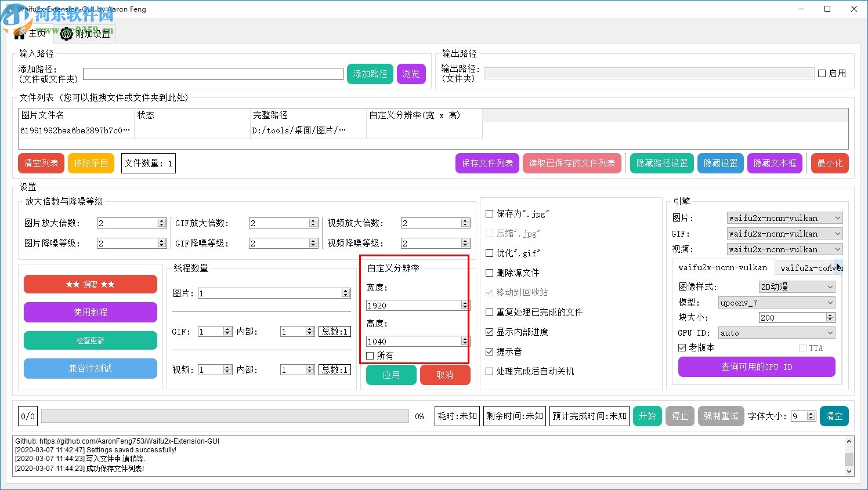Click the 宽度 width field showing 1920
Image resolution: width=868 pixels, height=490 pixels.
pyautogui.click(x=409, y=305)
